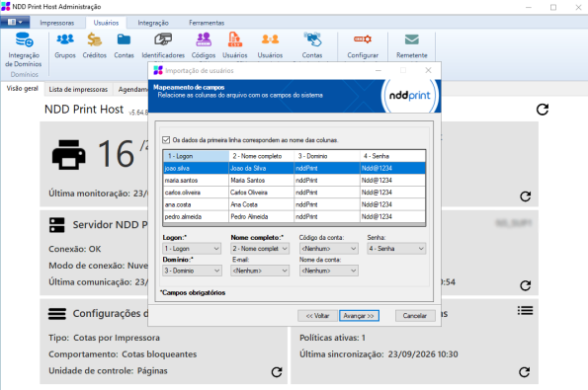This screenshot has height=390, width=588.
Task: Click the Cancelar button
Action: pos(415,316)
